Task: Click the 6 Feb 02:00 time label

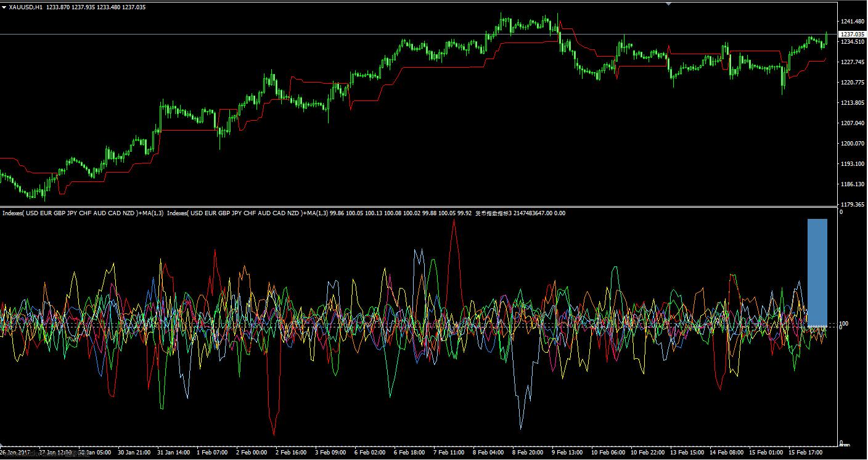Action: pyautogui.click(x=370, y=453)
